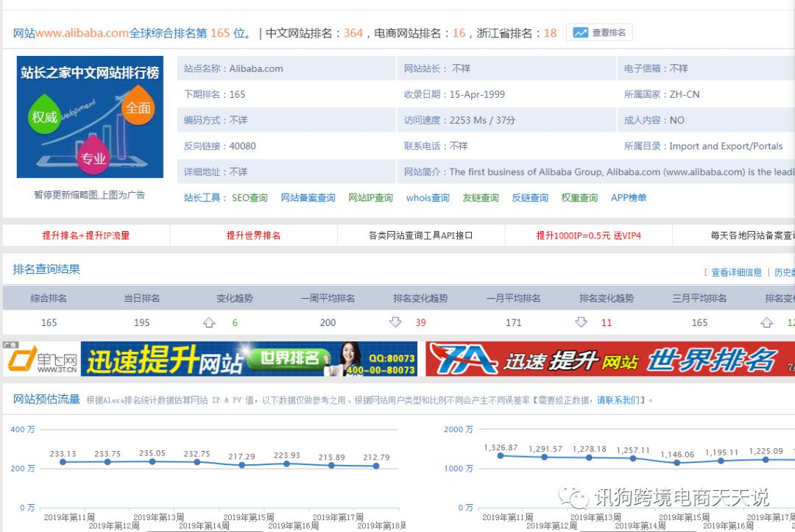Open the 查看排名 button

pyautogui.click(x=599, y=33)
